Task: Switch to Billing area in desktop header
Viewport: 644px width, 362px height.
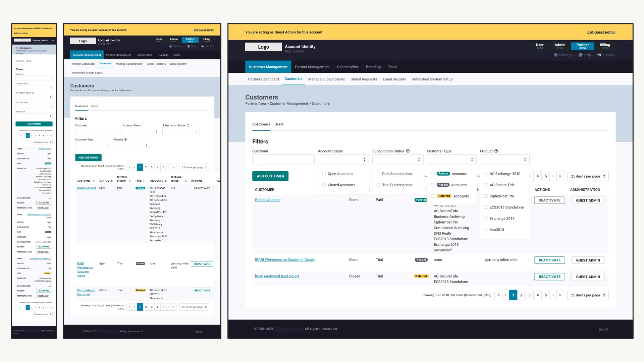Action: coord(605,46)
